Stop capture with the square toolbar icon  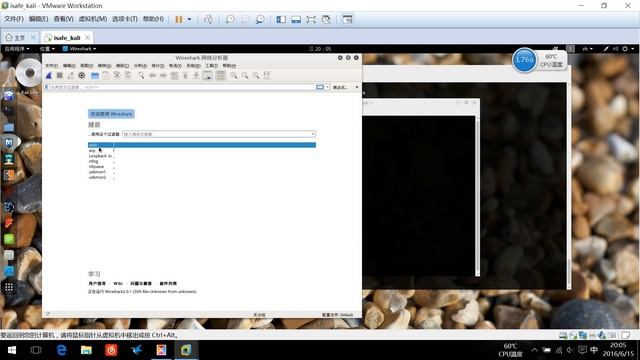(60, 76)
